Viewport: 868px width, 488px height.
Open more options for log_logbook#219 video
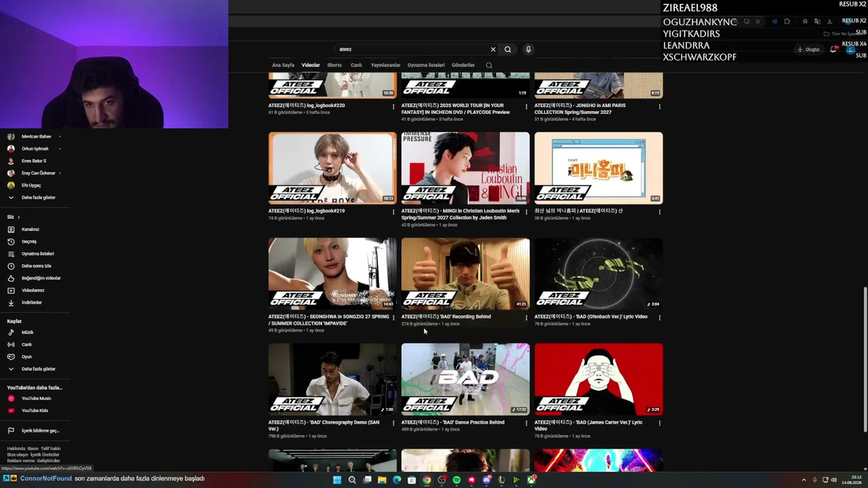[393, 211]
